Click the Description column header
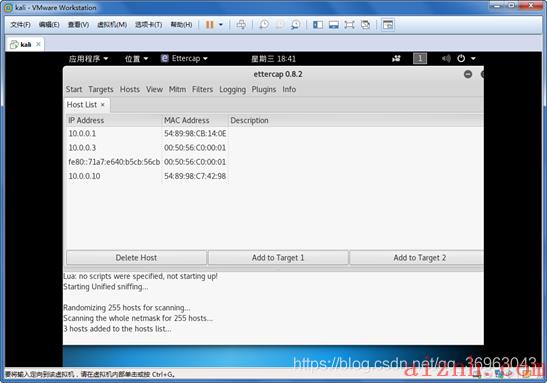Screen dimensions: 547x383 [356, 121]
